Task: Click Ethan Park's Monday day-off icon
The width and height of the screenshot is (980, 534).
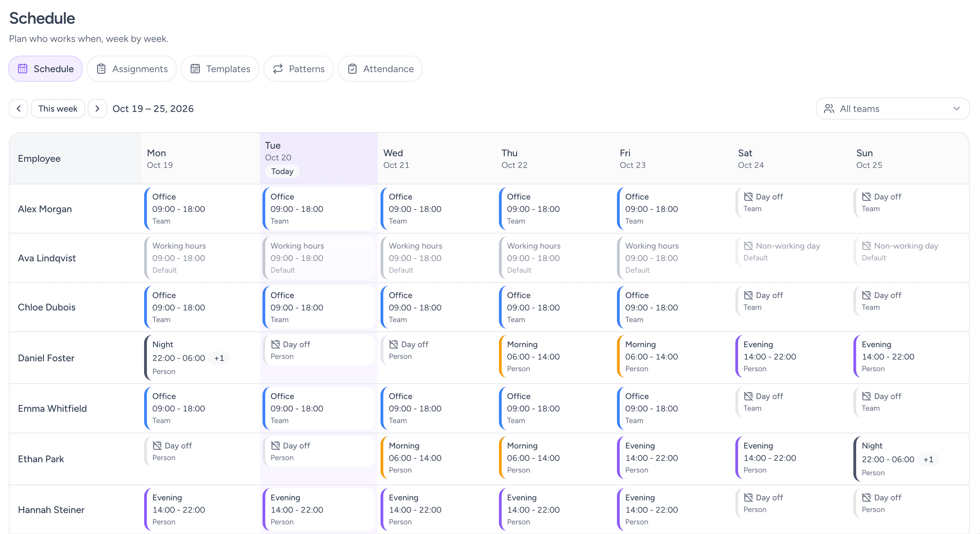Action: tap(157, 446)
